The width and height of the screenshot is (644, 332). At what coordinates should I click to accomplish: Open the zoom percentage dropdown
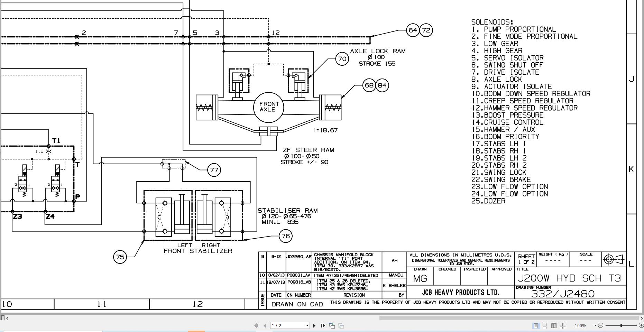[x=595, y=325]
